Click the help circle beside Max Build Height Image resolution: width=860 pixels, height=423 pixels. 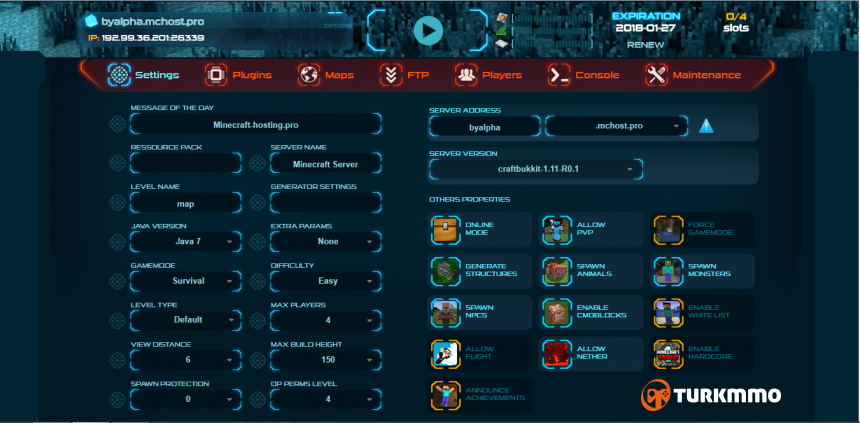(x=258, y=360)
